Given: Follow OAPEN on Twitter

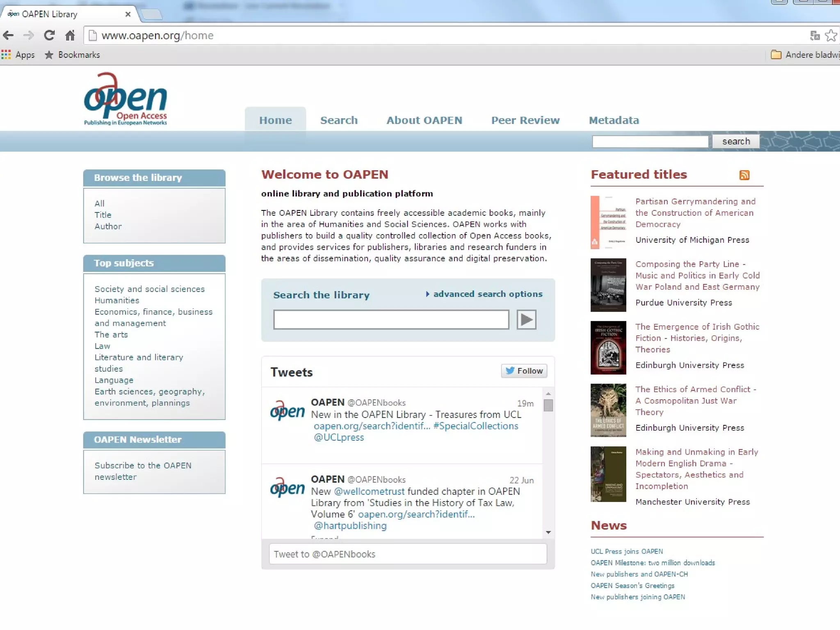Looking at the screenshot, I should click(x=524, y=371).
